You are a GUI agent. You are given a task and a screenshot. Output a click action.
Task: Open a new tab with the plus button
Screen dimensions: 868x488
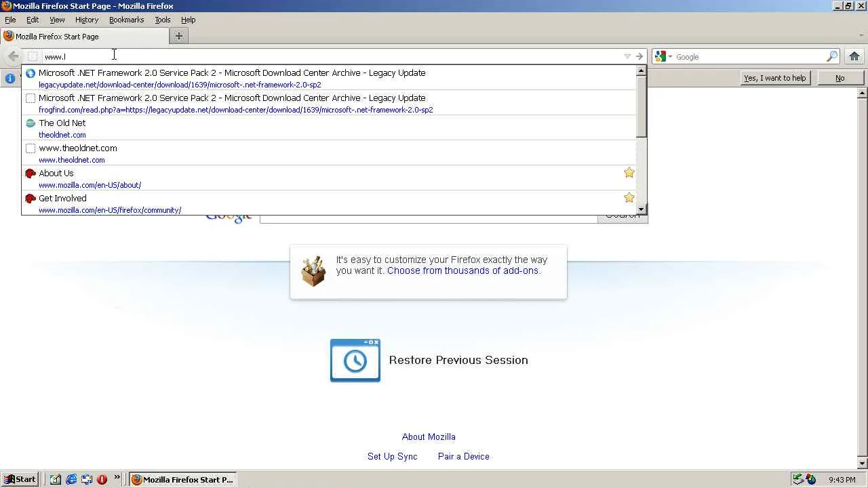179,36
